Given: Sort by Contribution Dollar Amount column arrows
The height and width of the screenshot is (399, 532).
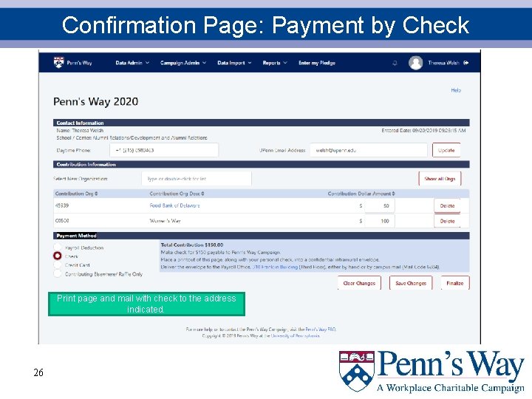Looking at the screenshot, I should click(394, 194).
